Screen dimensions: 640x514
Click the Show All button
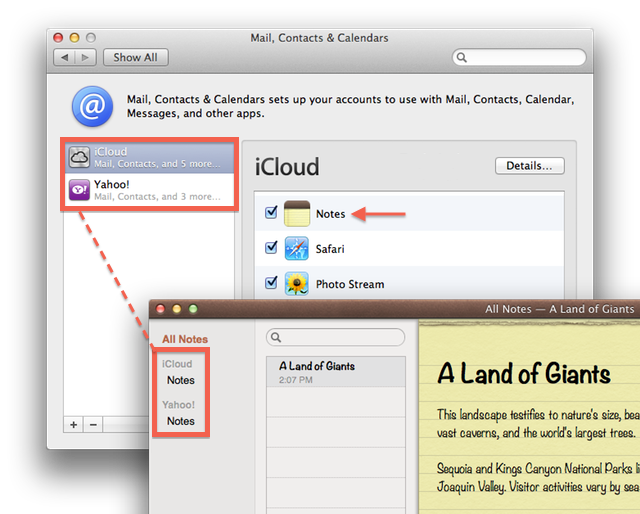136,58
